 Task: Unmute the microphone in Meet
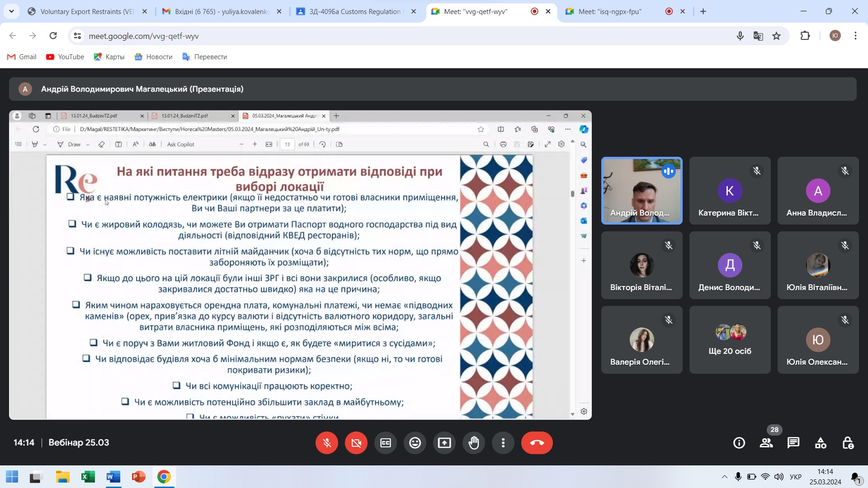tap(326, 443)
